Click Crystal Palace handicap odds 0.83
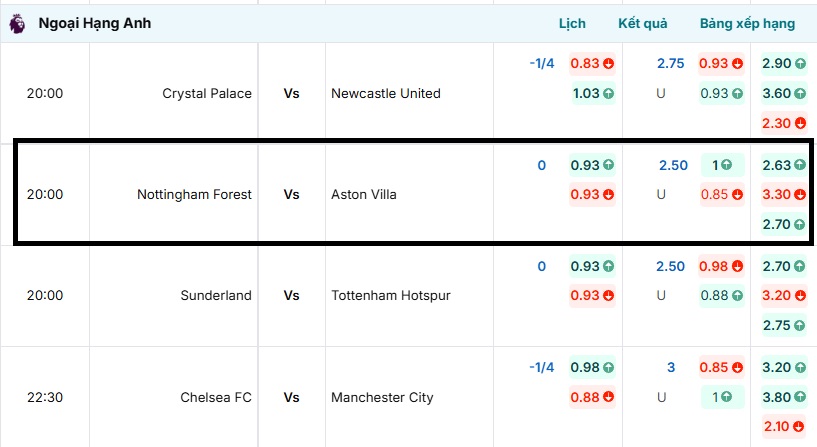This screenshot has width=817, height=447. tap(591, 63)
